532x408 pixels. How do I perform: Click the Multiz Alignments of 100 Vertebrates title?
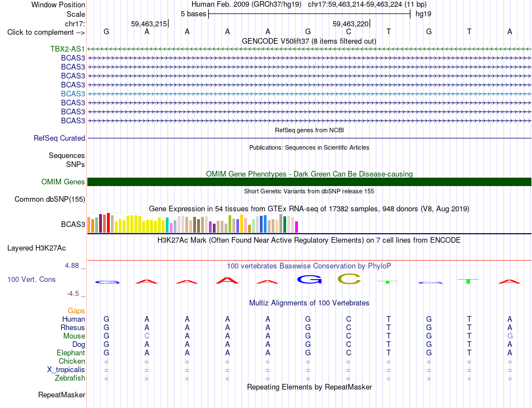coord(309,303)
